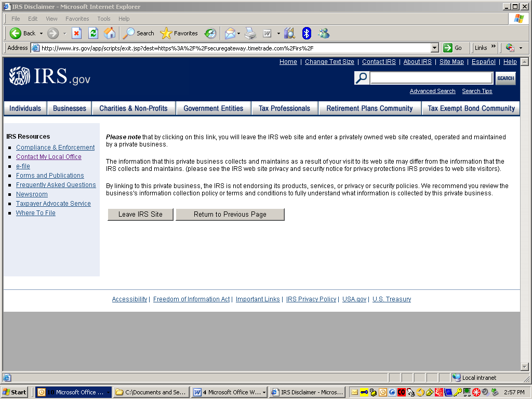Open the Edit menu
This screenshot has width=532, height=399.
(x=33, y=19)
